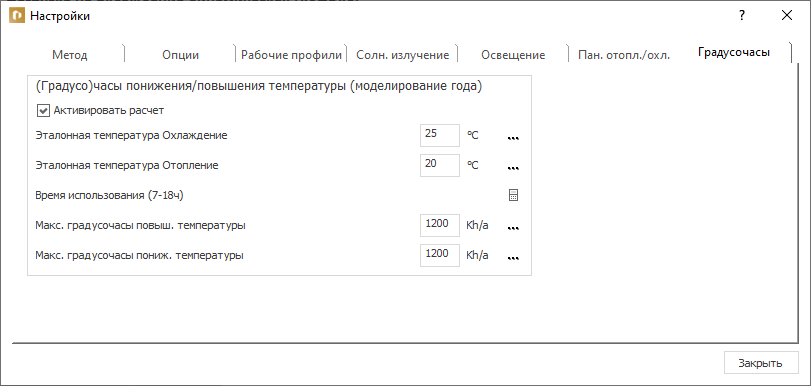Select the Градусочасы tab
Screen dimensions: 811x386
pos(734,52)
